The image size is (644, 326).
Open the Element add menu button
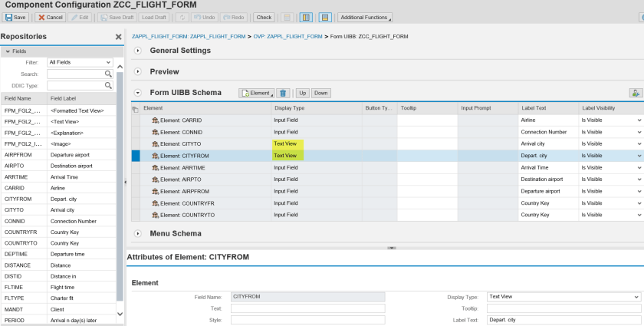coord(256,93)
